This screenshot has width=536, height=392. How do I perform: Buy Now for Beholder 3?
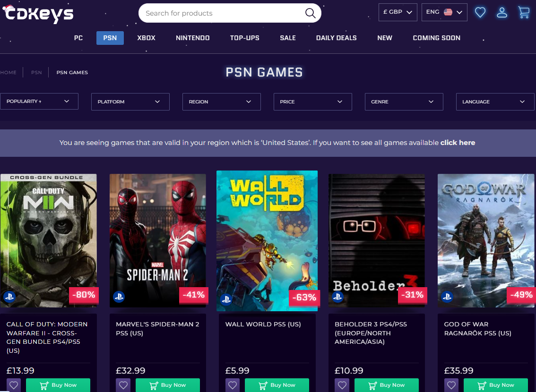(387, 385)
